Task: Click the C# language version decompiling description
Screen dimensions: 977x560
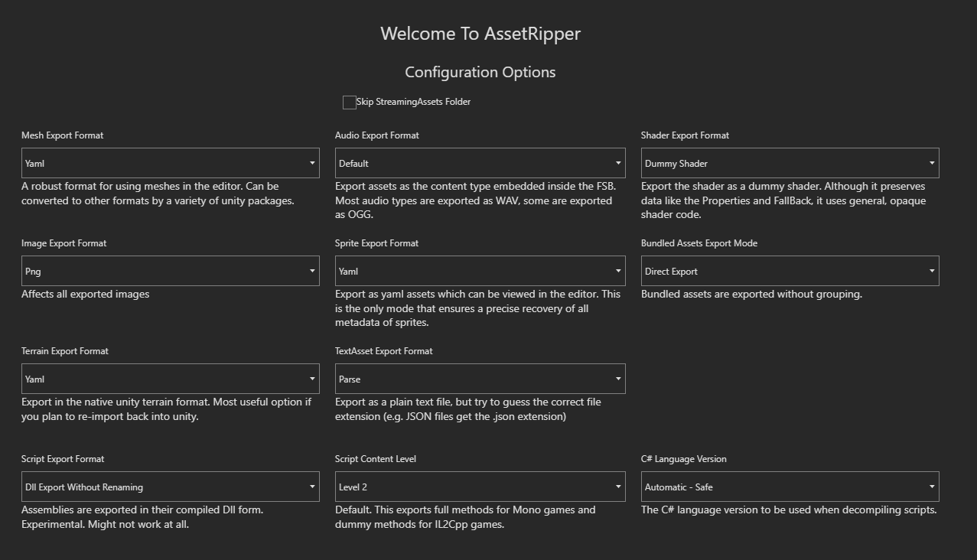Action: tap(789, 510)
